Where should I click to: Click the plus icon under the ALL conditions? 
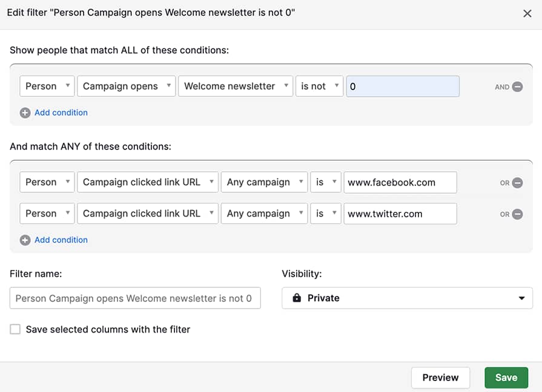[25, 113]
